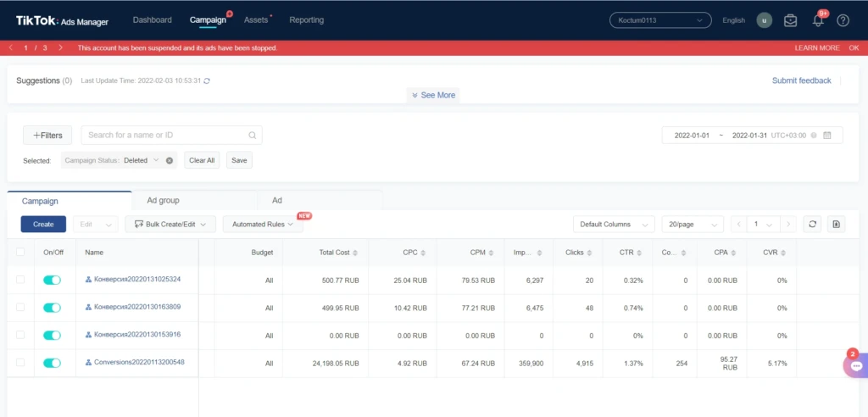
Task: Go to next table page
Action: click(788, 225)
